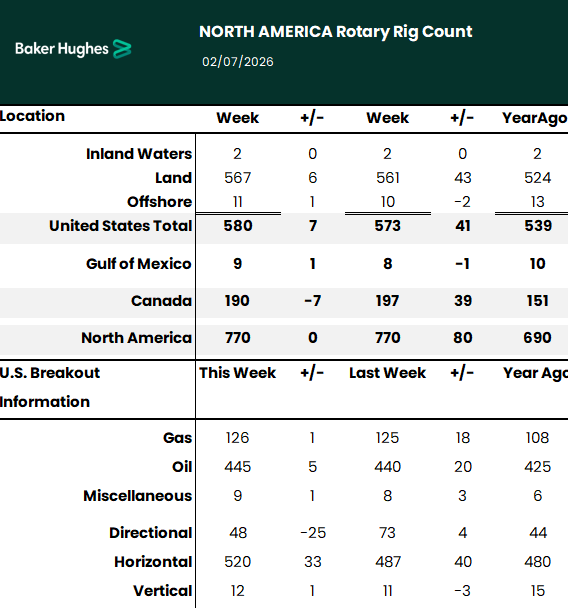Click the Vertical this-week value 12

237,591
